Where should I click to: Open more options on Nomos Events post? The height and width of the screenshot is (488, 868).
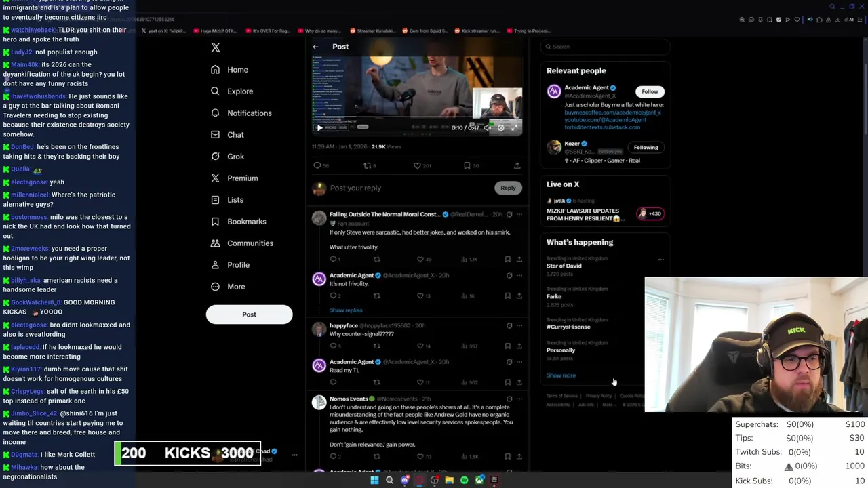[519, 399]
